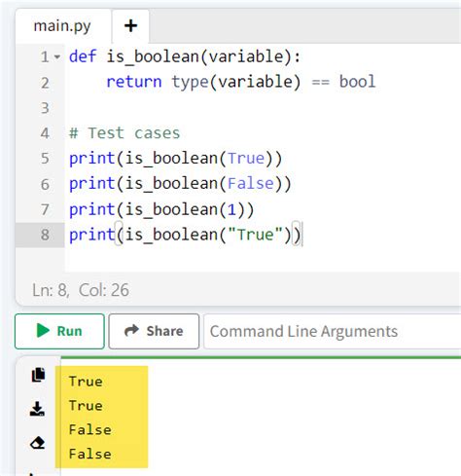Click the copy output icon
The width and height of the screenshot is (461, 476).
(38, 375)
